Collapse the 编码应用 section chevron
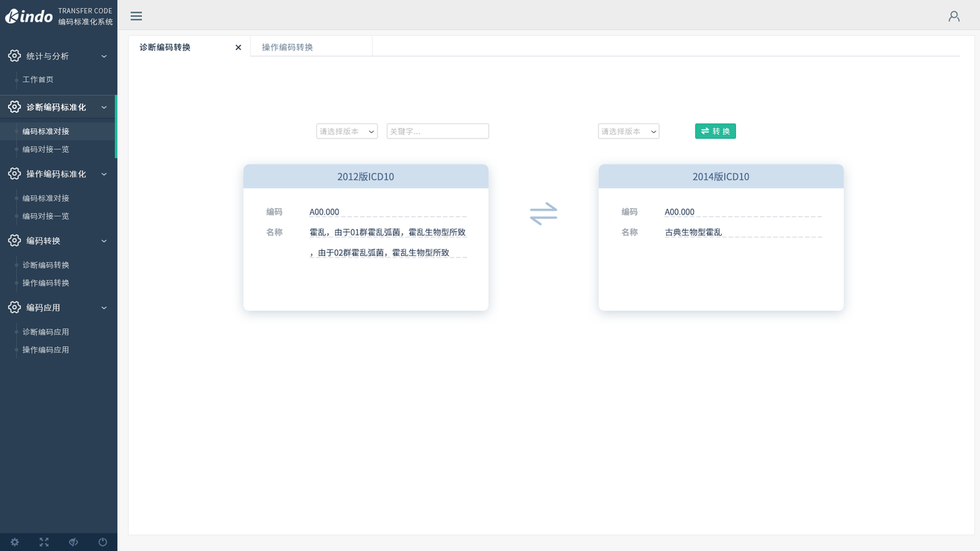This screenshot has width=980, height=551. pos(104,307)
